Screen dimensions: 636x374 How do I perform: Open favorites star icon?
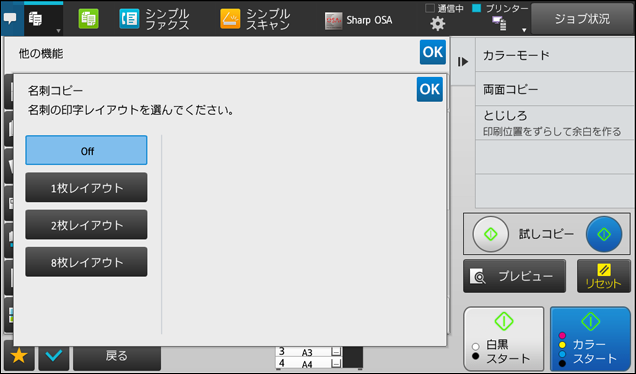pyautogui.click(x=19, y=356)
